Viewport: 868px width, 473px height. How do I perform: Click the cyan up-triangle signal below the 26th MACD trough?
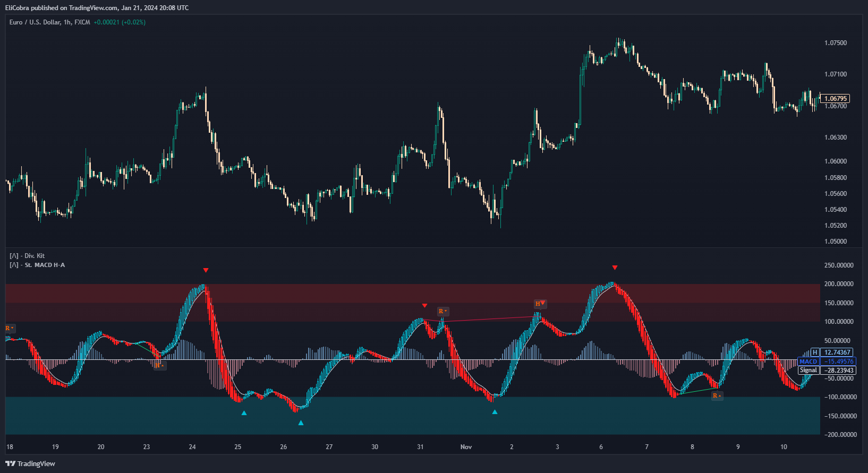(301, 423)
